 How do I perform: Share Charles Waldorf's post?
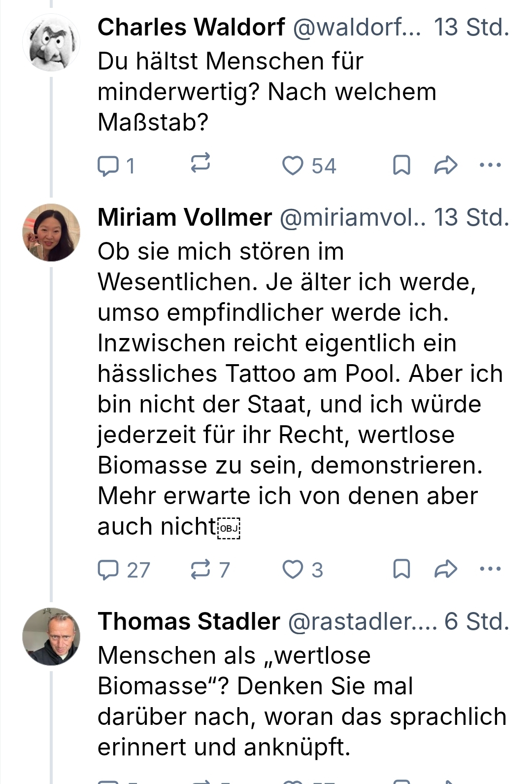pyautogui.click(x=445, y=166)
